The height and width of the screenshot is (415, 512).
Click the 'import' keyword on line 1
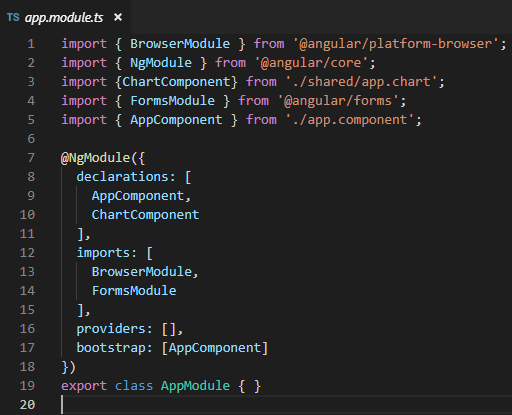point(84,44)
